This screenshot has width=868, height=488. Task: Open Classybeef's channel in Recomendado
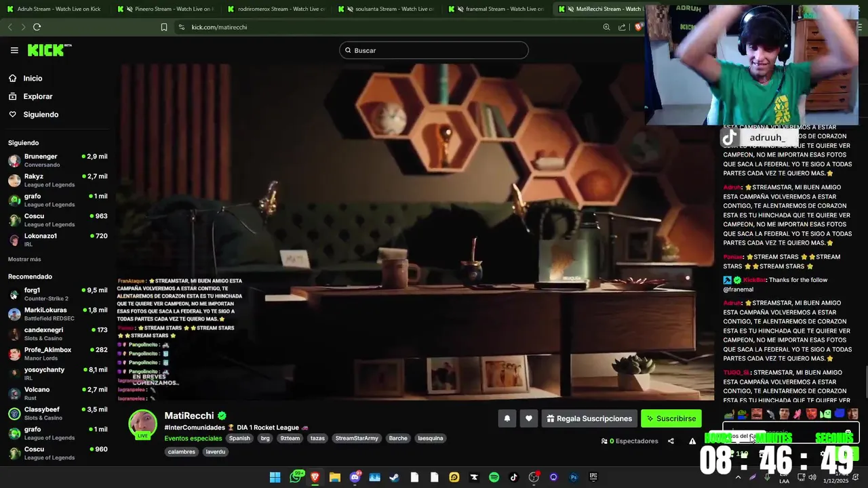coord(57,413)
